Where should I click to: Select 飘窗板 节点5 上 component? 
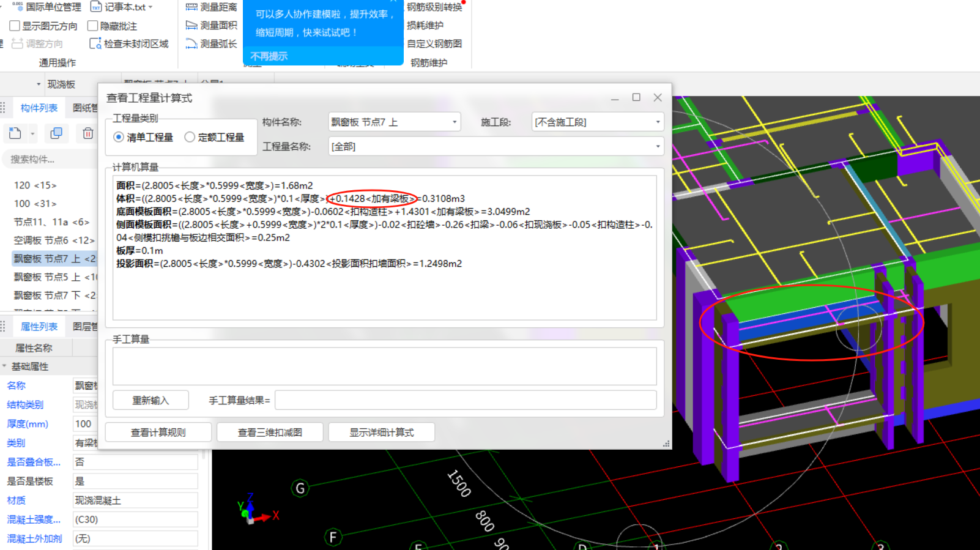[54, 277]
